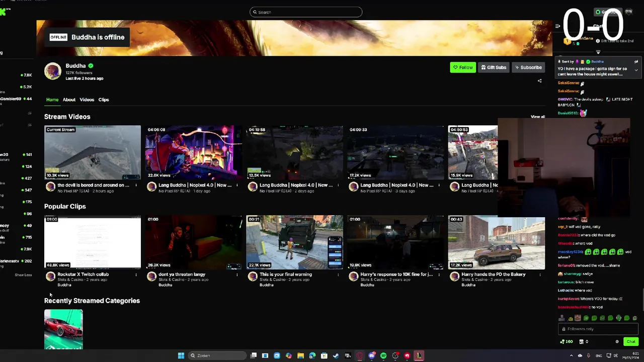Open chat settings gear

pyautogui.click(x=617, y=342)
